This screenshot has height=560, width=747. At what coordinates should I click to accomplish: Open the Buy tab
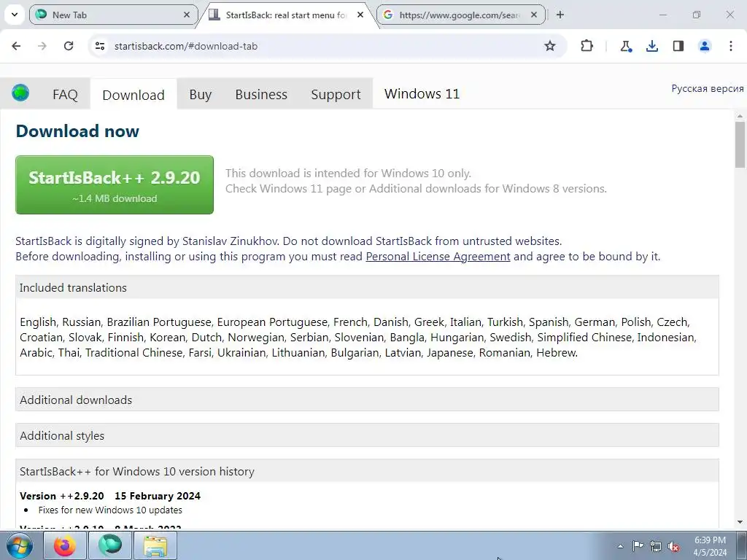[200, 94]
